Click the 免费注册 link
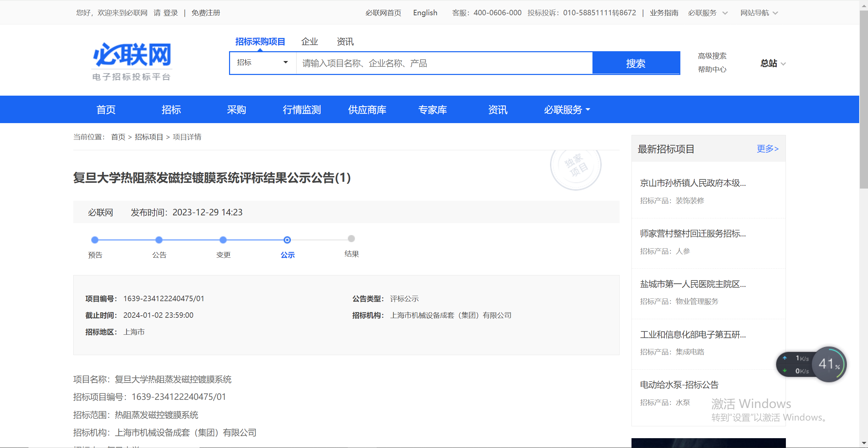868x448 pixels. (x=206, y=13)
